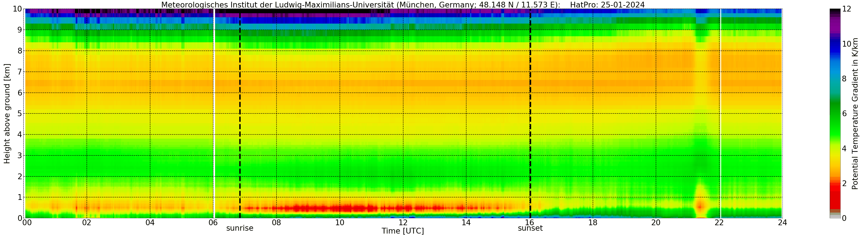The image size is (868, 237).
Task: Click the colorbar tick label '12'
Action: (846, 9)
